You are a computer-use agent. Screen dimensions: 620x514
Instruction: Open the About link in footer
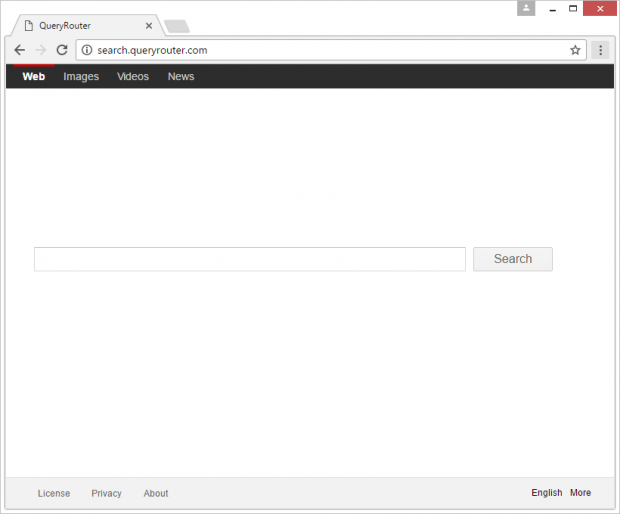(x=156, y=493)
